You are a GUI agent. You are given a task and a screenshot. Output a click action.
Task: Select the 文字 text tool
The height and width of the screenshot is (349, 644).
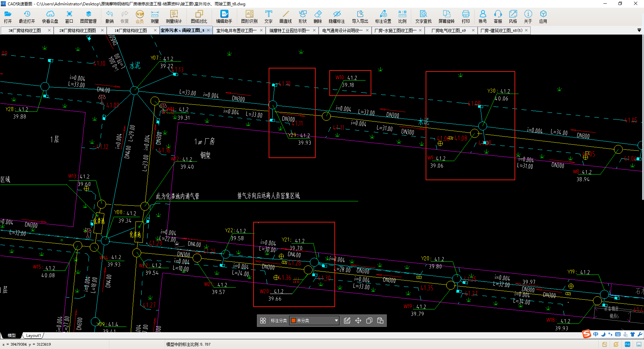[268, 16]
